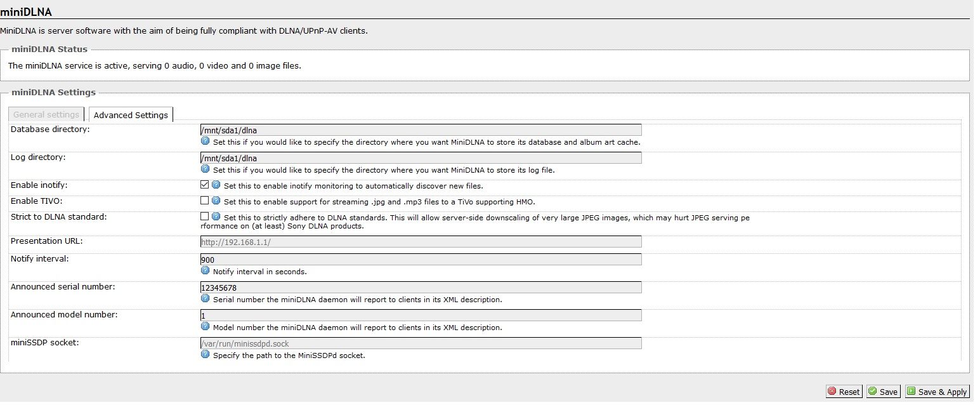Click help icon under Announced serial number
Viewport: 980px width, 405px height.
(205, 299)
